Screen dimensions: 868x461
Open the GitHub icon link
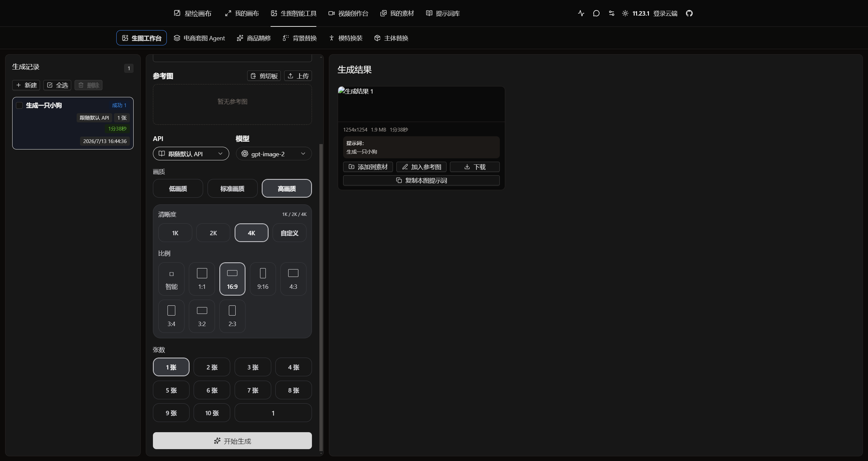pos(689,13)
